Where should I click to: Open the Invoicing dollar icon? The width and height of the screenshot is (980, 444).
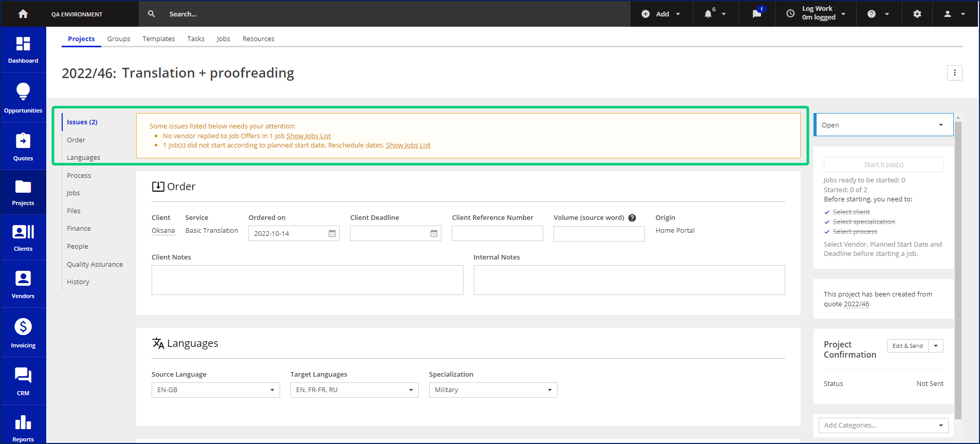coord(23,326)
